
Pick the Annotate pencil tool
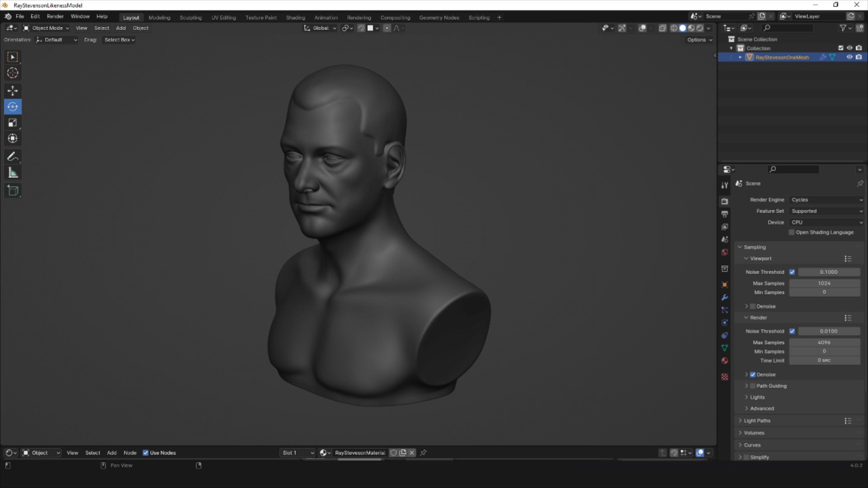point(13,157)
